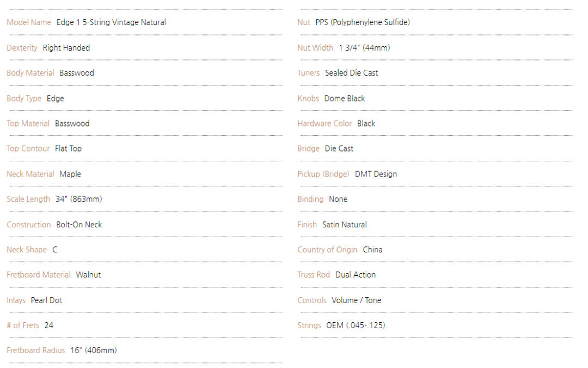Click the Nut PPS (Polyphenylene Sulfide) value

click(363, 22)
